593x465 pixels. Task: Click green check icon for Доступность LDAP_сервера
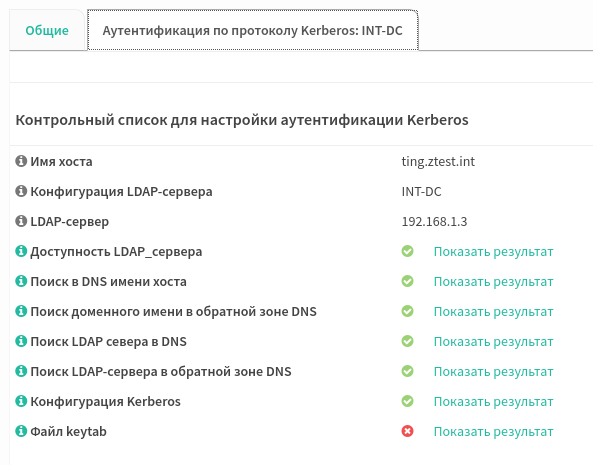click(x=407, y=251)
